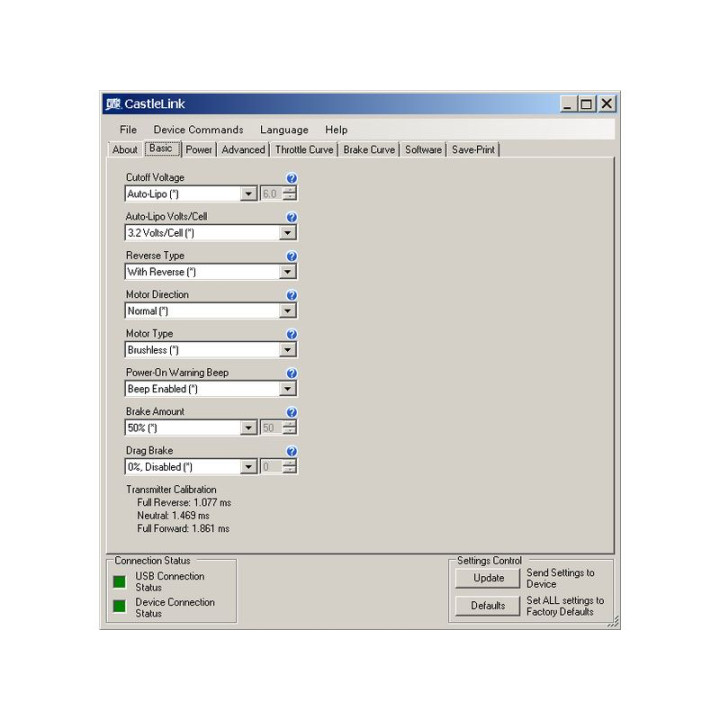Screen dimensions: 720x720
Task: Close the CastleLink window
Action: click(x=607, y=104)
